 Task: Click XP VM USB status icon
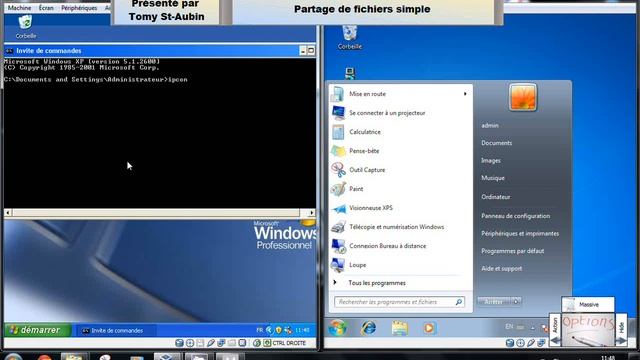tap(211, 343)
